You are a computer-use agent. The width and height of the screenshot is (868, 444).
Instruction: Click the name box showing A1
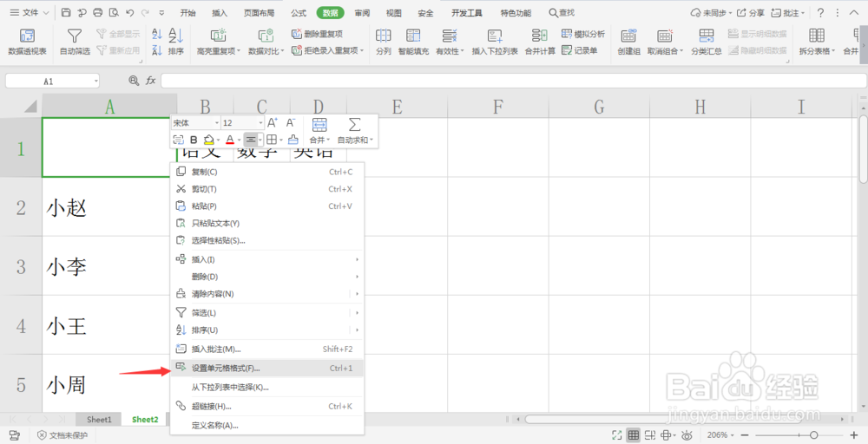(53, 81)
